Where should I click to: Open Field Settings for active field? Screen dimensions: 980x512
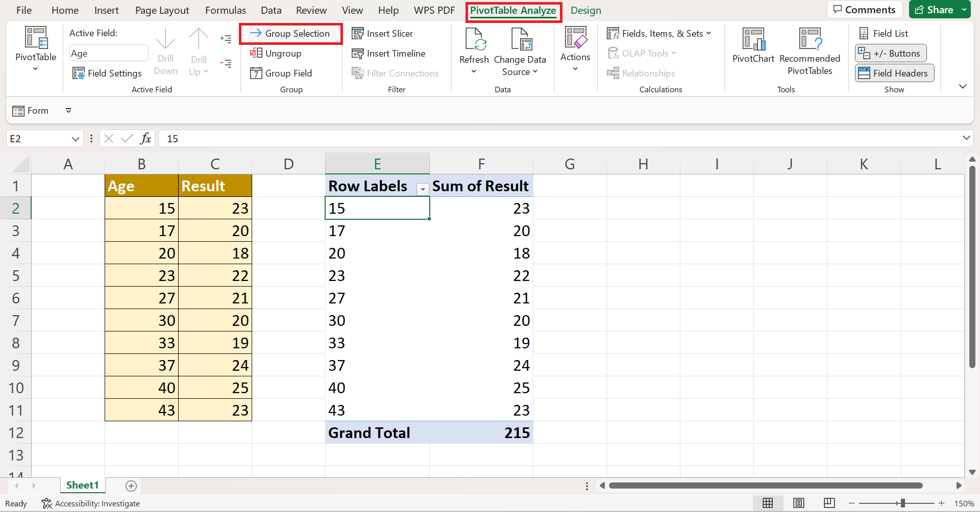tap(107, 73)
